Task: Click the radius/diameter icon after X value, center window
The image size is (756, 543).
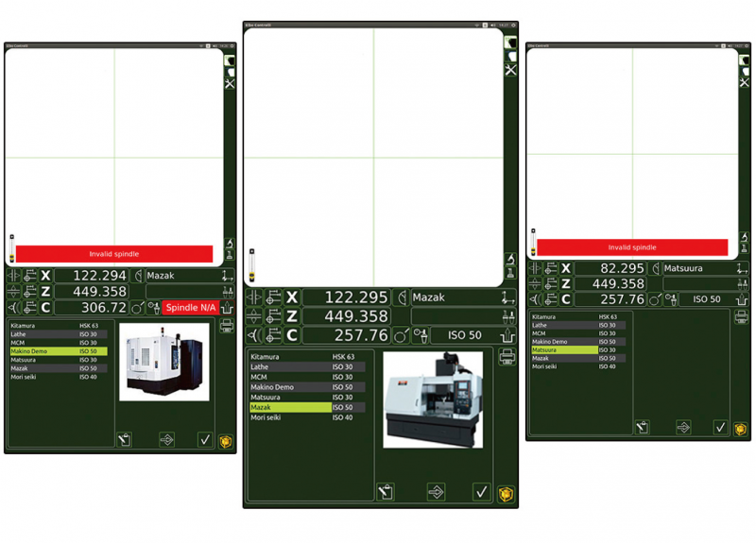Action: (x=401, y=297)
